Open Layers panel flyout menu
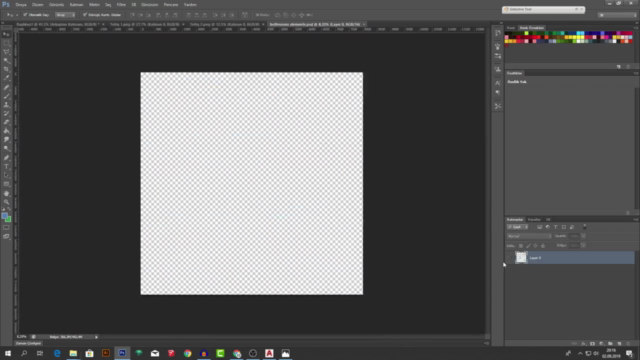This screenshot has width=640, height=360. click(636, 220)
